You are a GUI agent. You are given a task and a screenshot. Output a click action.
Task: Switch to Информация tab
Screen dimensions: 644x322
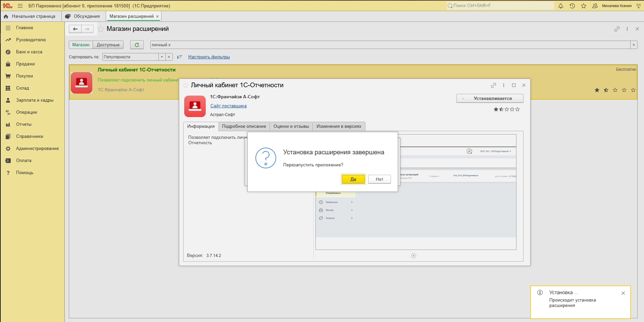201,126
